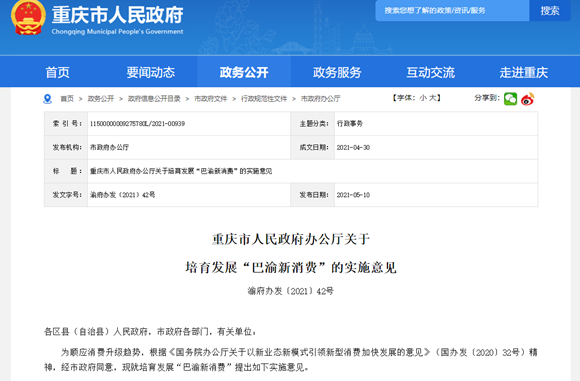
Task: Open 走进重庆 navigation tab
Action: [524, 72]
